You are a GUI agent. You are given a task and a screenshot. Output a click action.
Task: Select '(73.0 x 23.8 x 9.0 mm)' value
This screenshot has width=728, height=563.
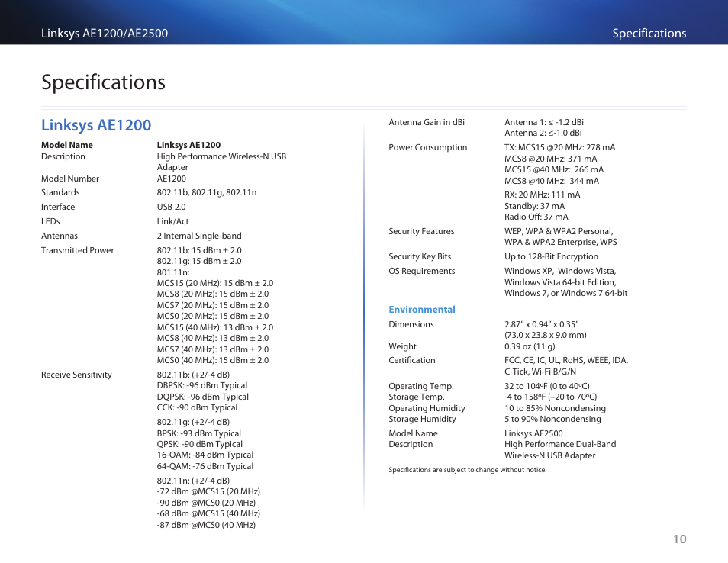[x=546, y=335]
